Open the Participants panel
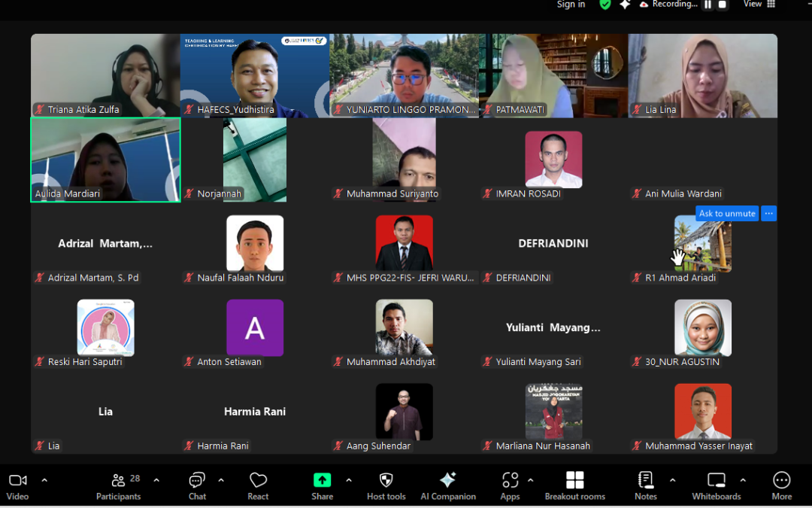 click(x=119, y=486)
